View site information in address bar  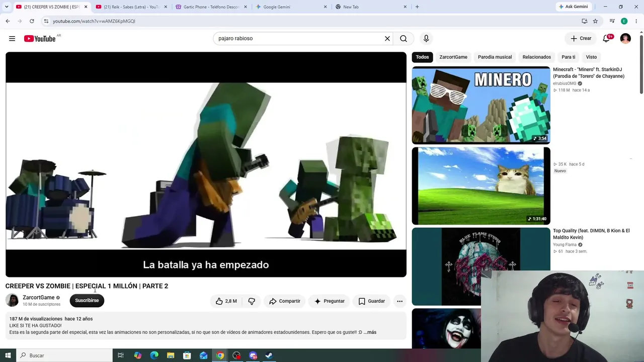click(x=46, y=21)
